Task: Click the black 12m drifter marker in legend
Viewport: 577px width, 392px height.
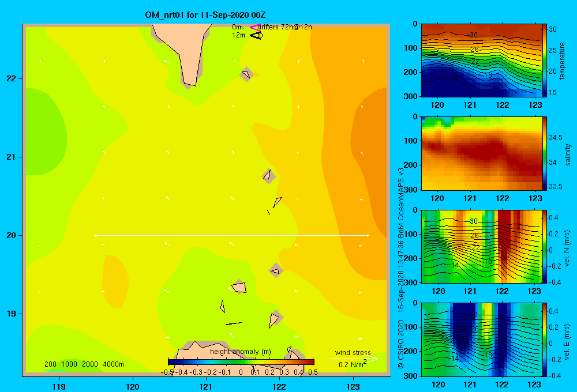Action: 256,35
